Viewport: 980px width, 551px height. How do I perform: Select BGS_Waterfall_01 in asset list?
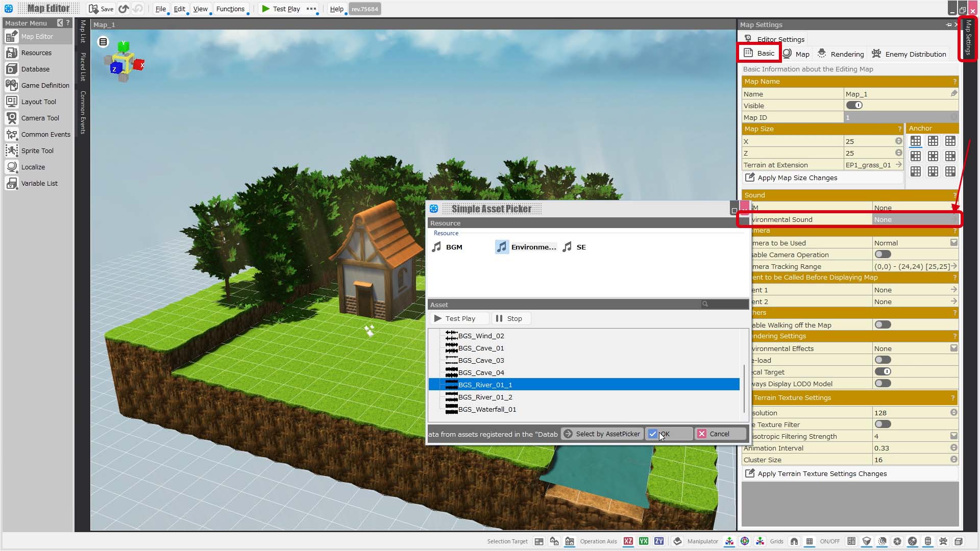487,410
